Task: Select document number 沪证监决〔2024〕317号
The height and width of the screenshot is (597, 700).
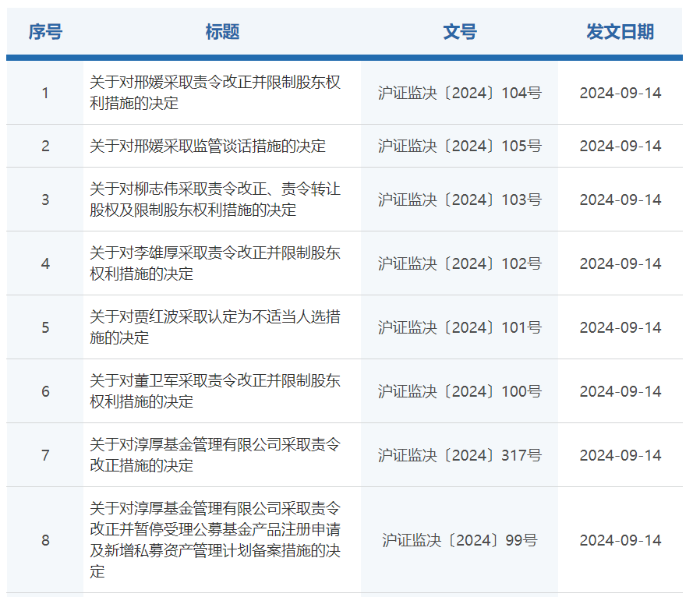Action: 460,454
